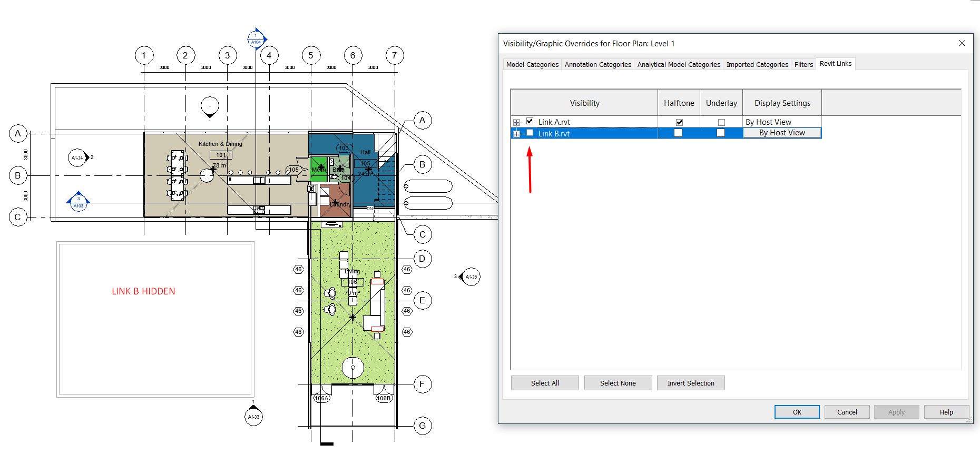This screenshot has width=980, height=454.
Task: Select the door tag 106A
Action: click(321, 398)
